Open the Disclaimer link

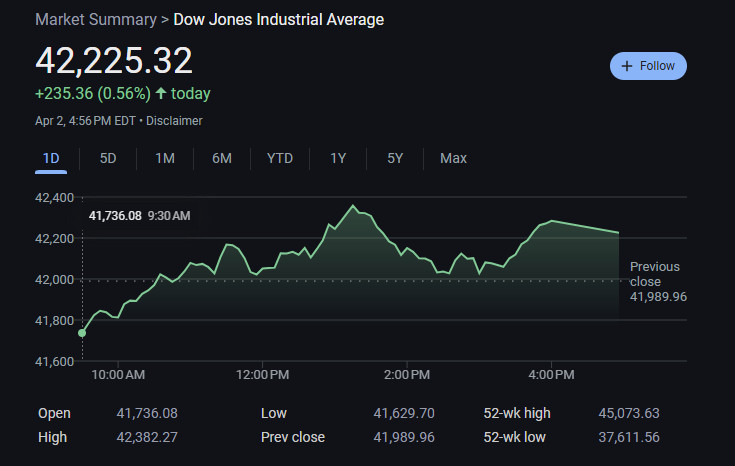(x=174, y=121)
